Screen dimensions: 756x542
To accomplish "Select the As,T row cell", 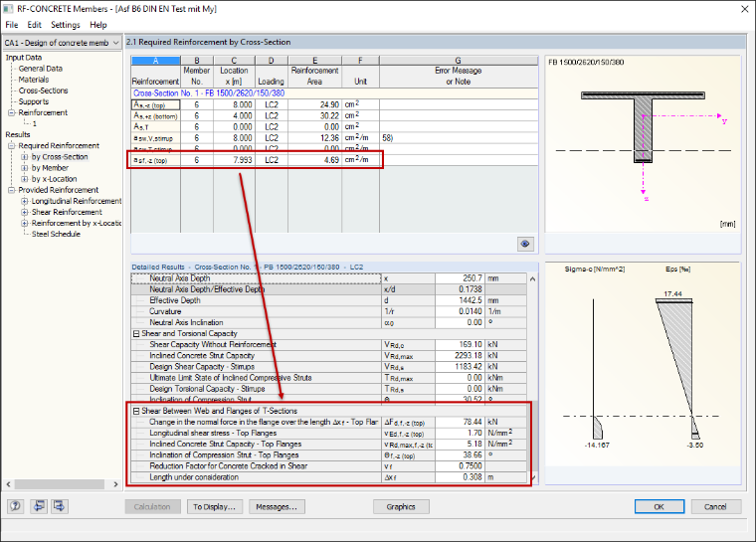I will [156, 127].
